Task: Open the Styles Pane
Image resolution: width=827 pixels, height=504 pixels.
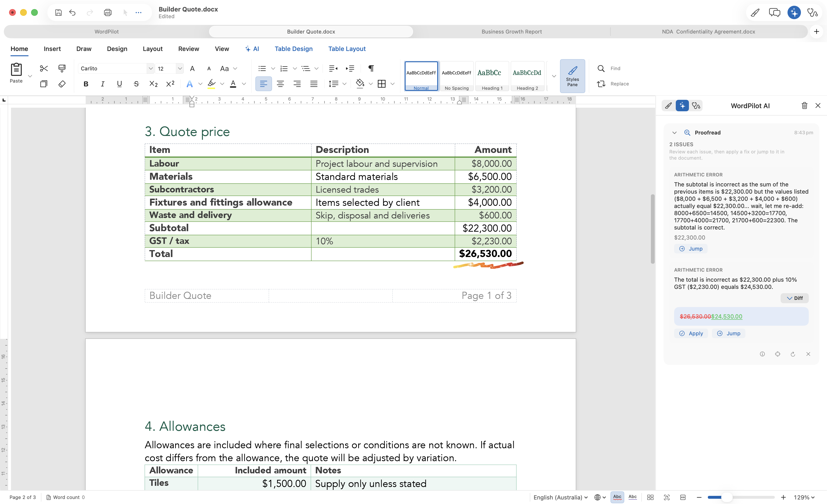Action: point(572,76)
